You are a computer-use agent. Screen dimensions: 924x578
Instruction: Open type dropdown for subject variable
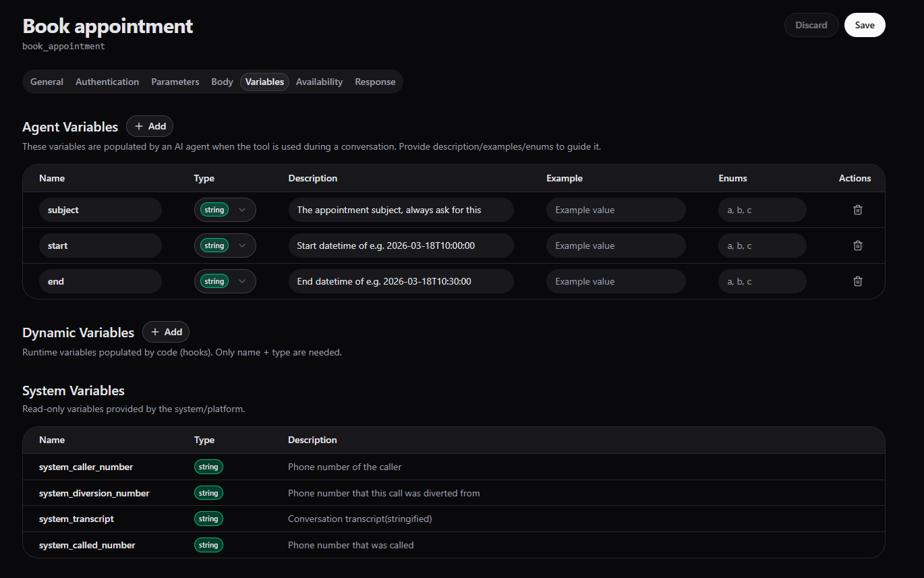(x=225, y=210)
